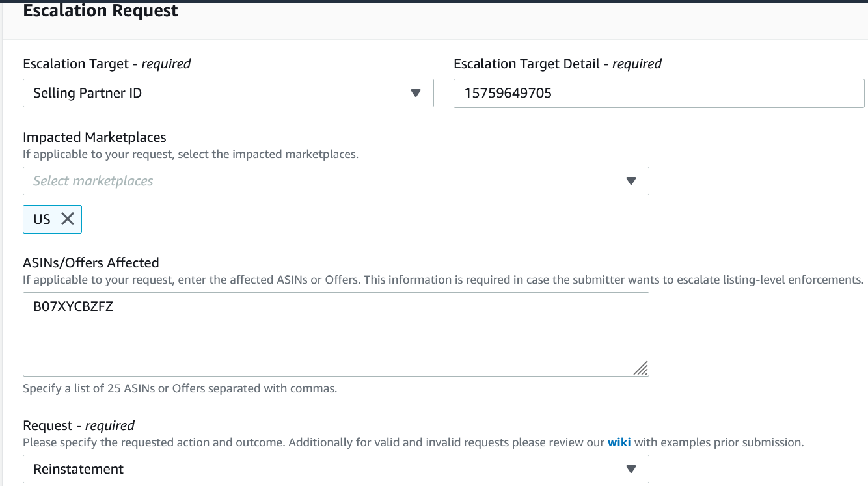
Task: Open the wiki link
Action: tap(619, 442)
